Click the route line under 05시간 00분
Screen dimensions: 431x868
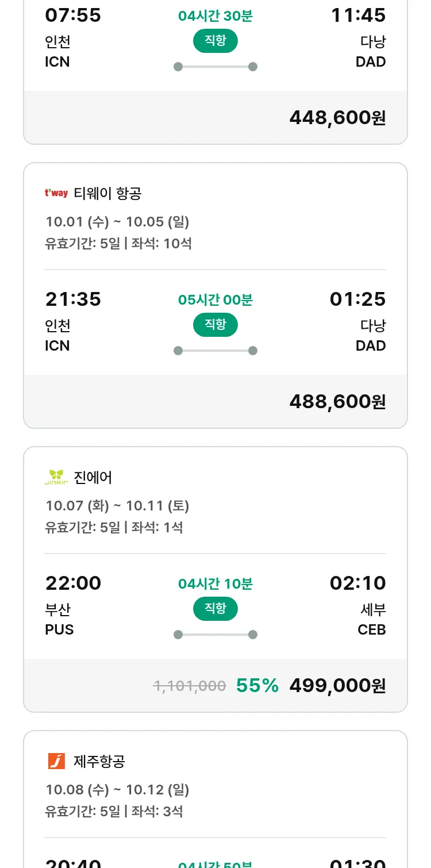click(215, 351)
